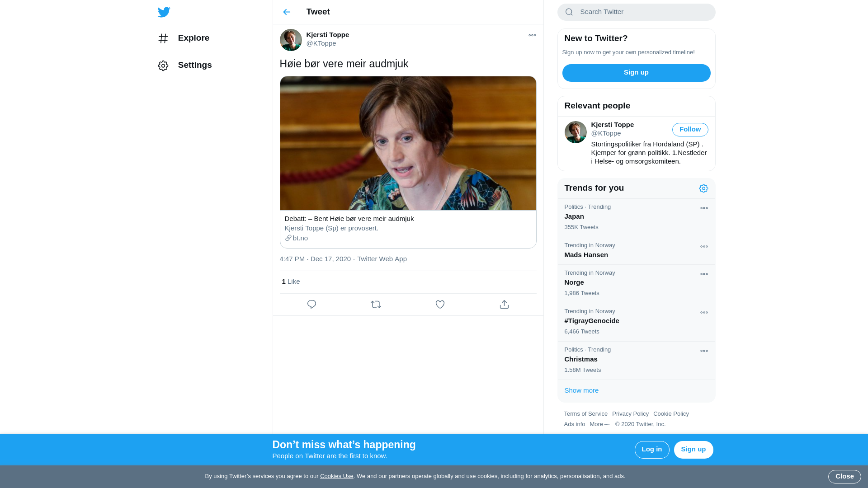868x488 pixels.
Task: Open the share tweet icon
Action: tap(504, 305)
